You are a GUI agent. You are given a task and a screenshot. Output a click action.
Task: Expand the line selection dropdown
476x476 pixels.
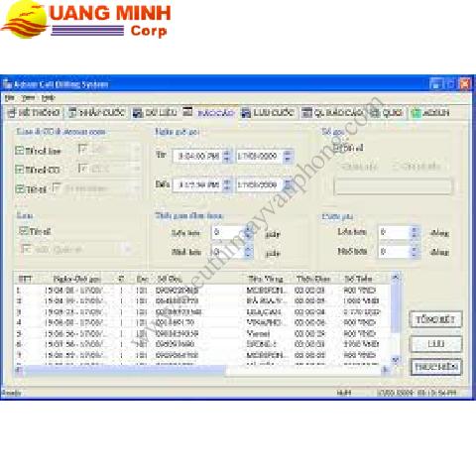point(137,150)
